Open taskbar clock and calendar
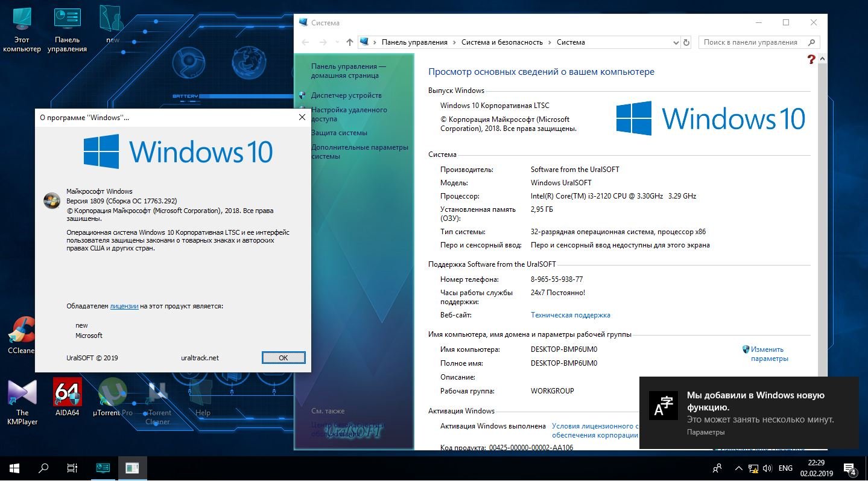This screenshot has width=868, height=481. pyautogui.click(x=816, y=468)
